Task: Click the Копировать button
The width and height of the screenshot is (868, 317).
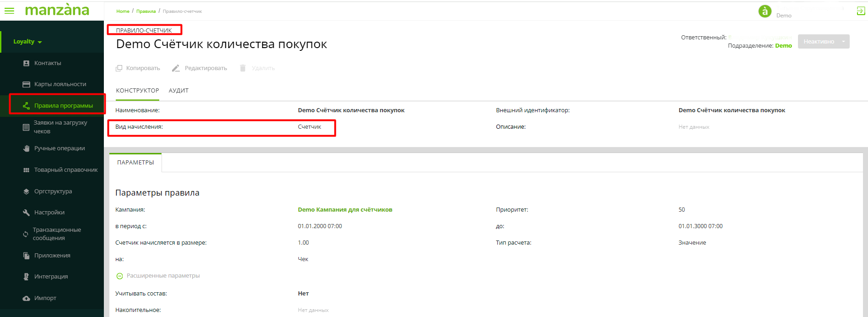Action: pos(138,68)
